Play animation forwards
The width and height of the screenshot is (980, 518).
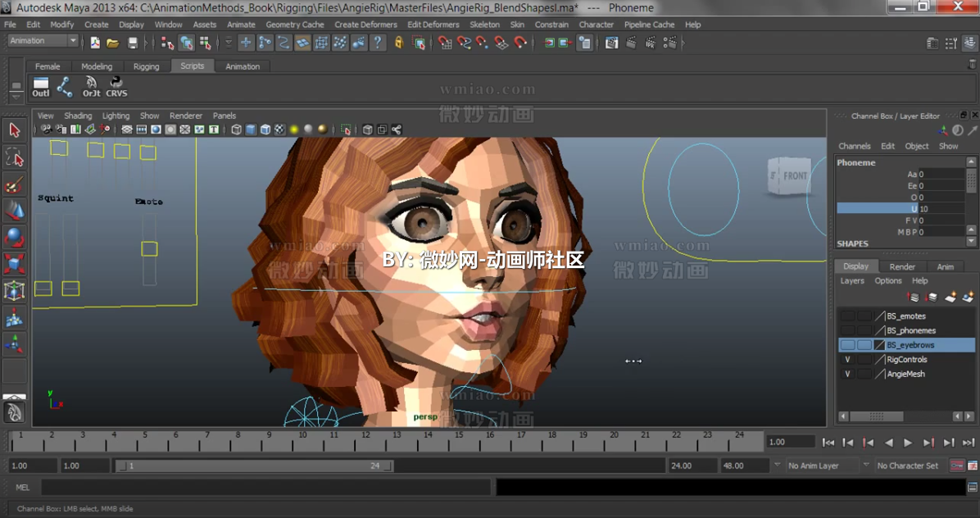coord(908,443)
